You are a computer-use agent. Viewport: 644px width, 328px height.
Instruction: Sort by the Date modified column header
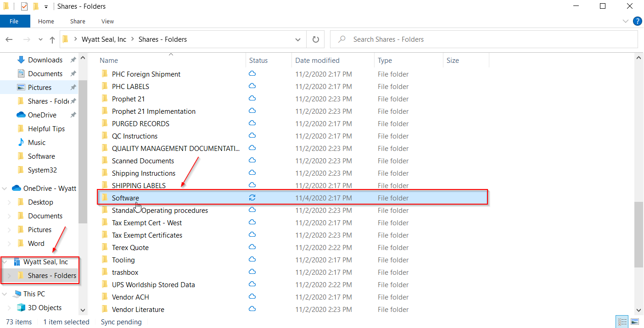(317, 61)
